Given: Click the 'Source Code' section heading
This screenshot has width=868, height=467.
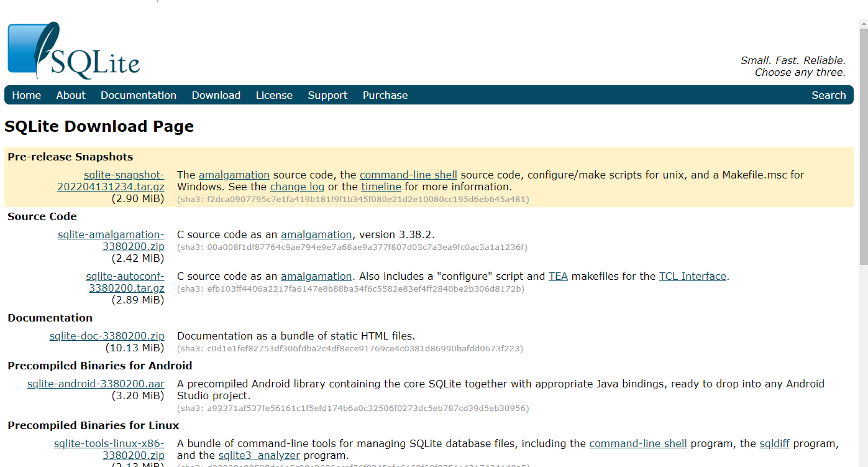Looking at the screenshot, I should pos(42,216).
